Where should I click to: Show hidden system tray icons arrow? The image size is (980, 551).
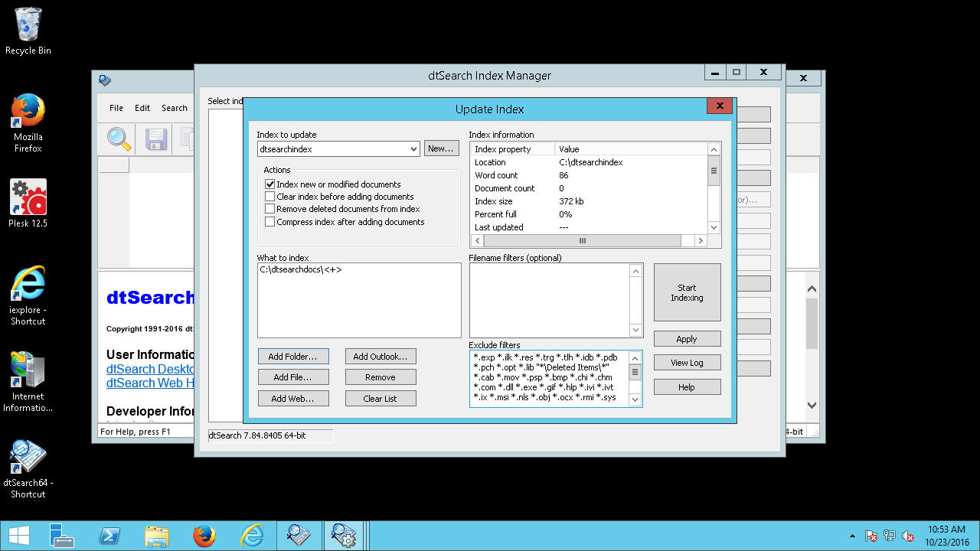[x=853, y=536]
